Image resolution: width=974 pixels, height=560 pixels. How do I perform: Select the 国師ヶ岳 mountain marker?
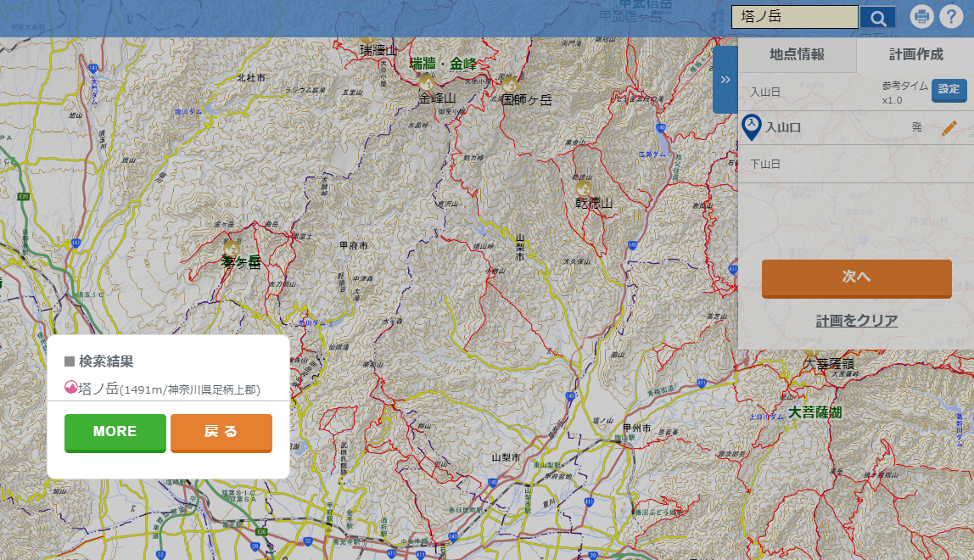point(510,85)
